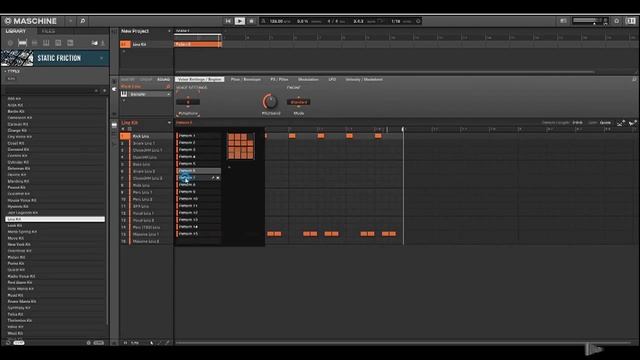Screen dimensions: 640x360
Task: Click the orange pattern clip in the arranger
Action: (198, 44)
